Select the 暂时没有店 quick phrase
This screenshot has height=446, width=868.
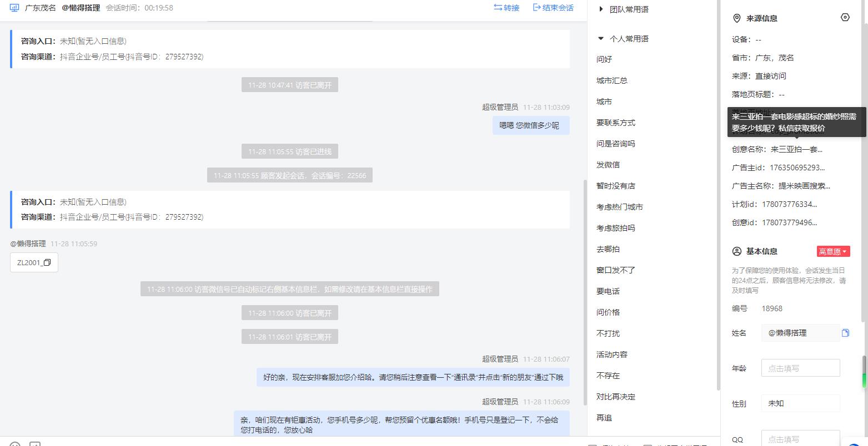tap(616, 186)
